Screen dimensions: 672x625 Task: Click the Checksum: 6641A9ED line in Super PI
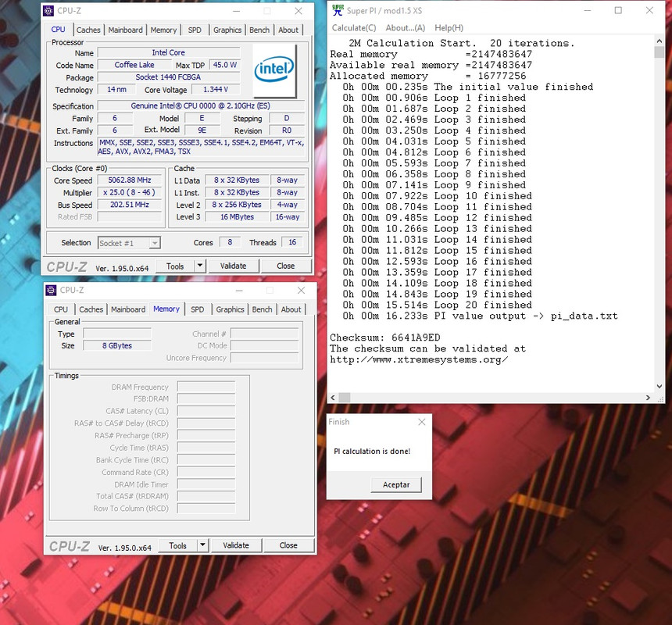385,337
